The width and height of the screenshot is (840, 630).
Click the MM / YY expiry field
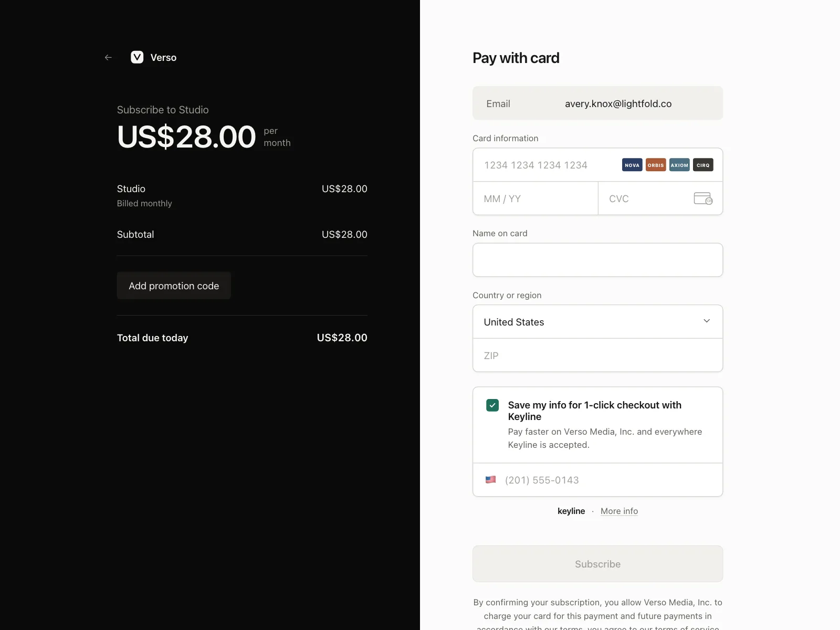535,198
